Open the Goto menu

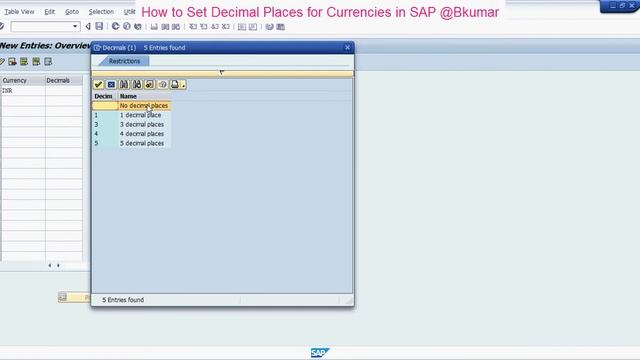(72, 12)
